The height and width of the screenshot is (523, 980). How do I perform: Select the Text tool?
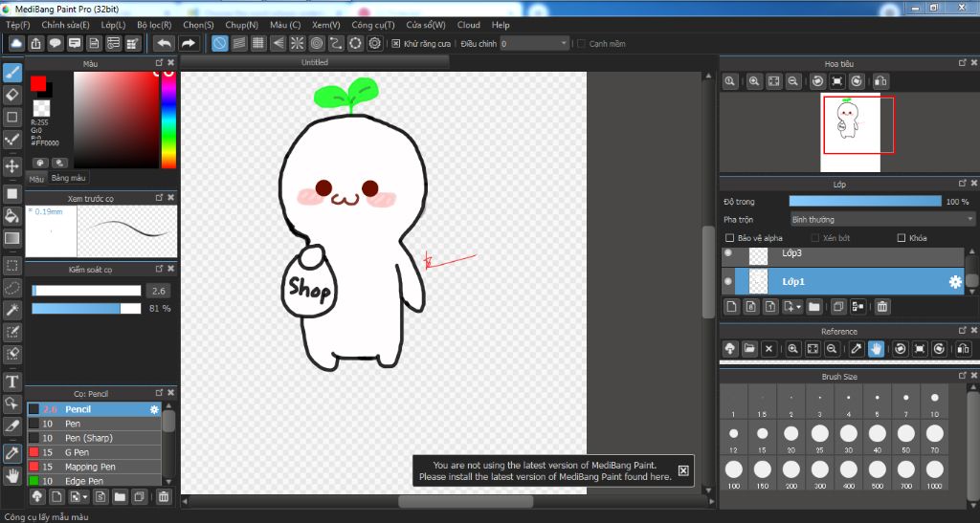click(11, 381)
